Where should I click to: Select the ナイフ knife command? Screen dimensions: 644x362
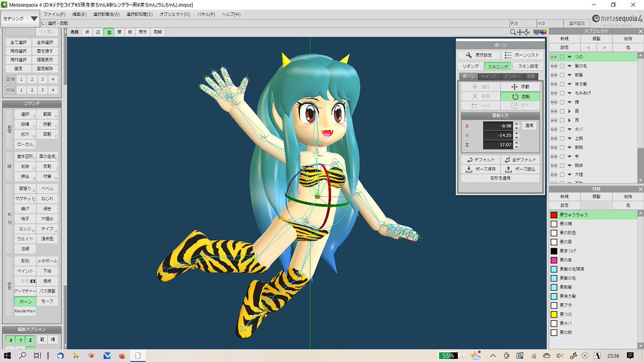pyautogui.click(x=47, y=229)
